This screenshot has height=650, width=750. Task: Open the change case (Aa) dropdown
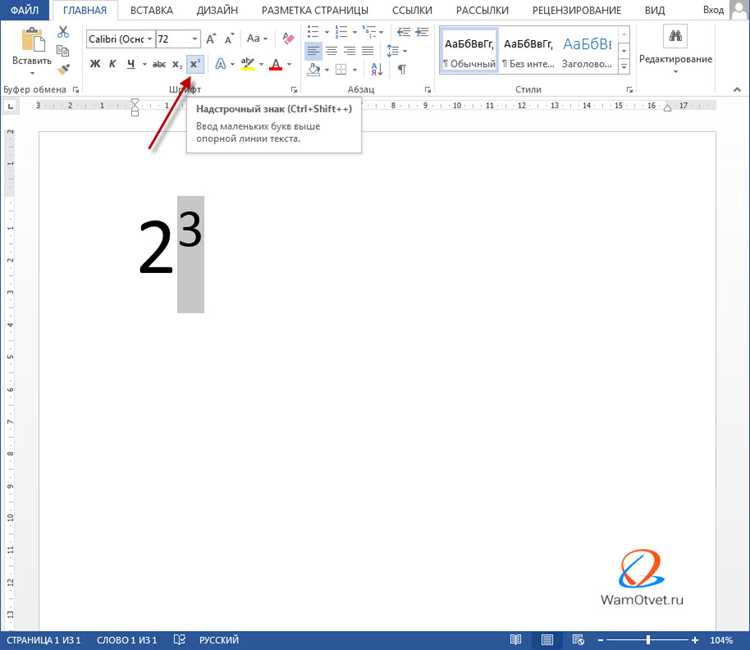click(x=257, y=38)
